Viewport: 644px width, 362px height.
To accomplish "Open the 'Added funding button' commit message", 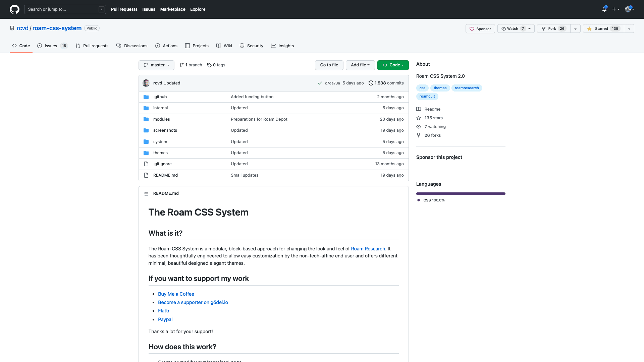I will click(x=252, y=97).
